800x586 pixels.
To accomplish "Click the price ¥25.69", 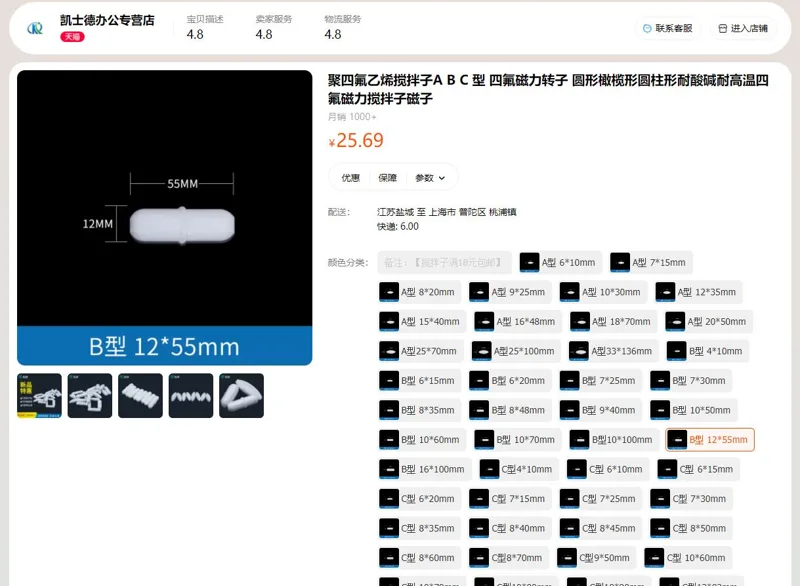I will [356, 140].
